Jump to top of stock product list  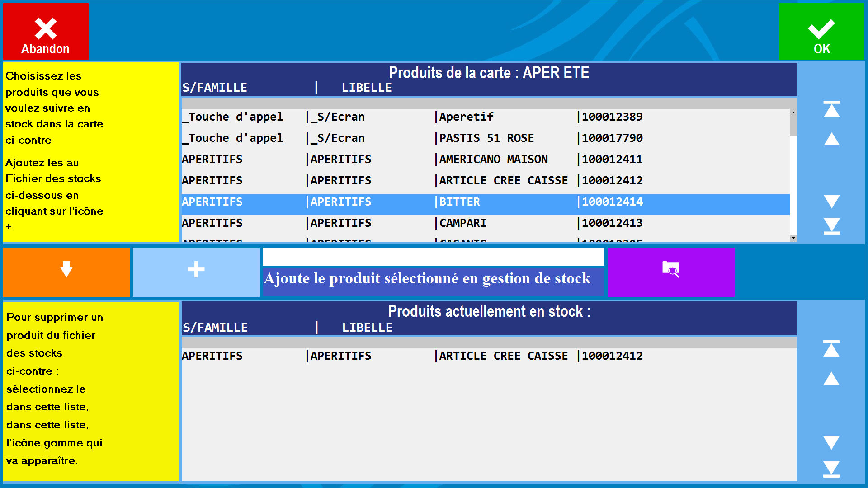point(831,348)
